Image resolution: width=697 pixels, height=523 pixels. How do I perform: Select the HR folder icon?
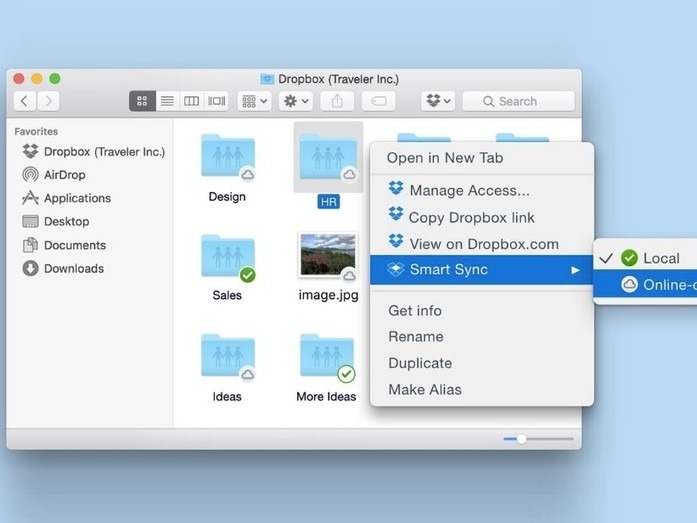(x=328, y=157)
